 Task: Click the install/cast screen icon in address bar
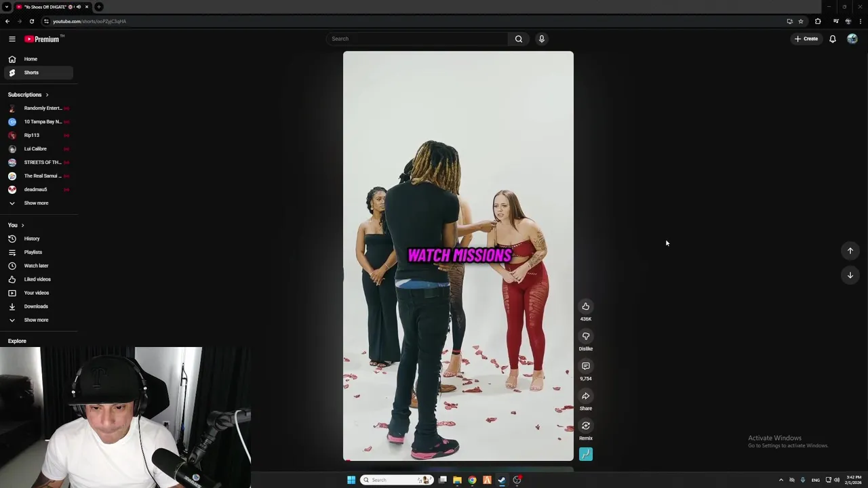[789, 21]
